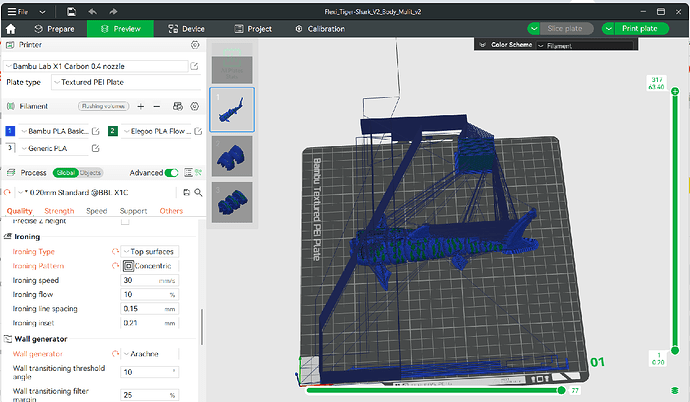The image size is (690, 402).
Task: Click the Flushing volumes button
Action: (x=103, y=106)
